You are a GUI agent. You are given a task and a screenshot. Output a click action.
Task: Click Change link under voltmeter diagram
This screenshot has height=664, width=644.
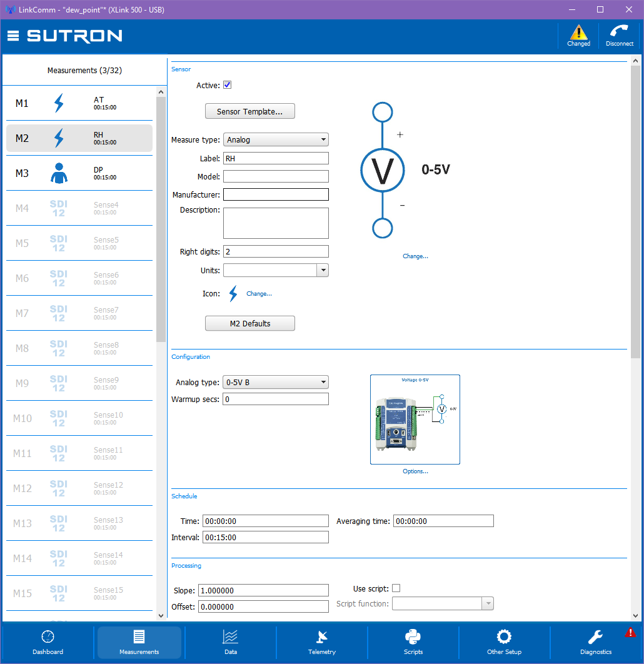[415, 256]
